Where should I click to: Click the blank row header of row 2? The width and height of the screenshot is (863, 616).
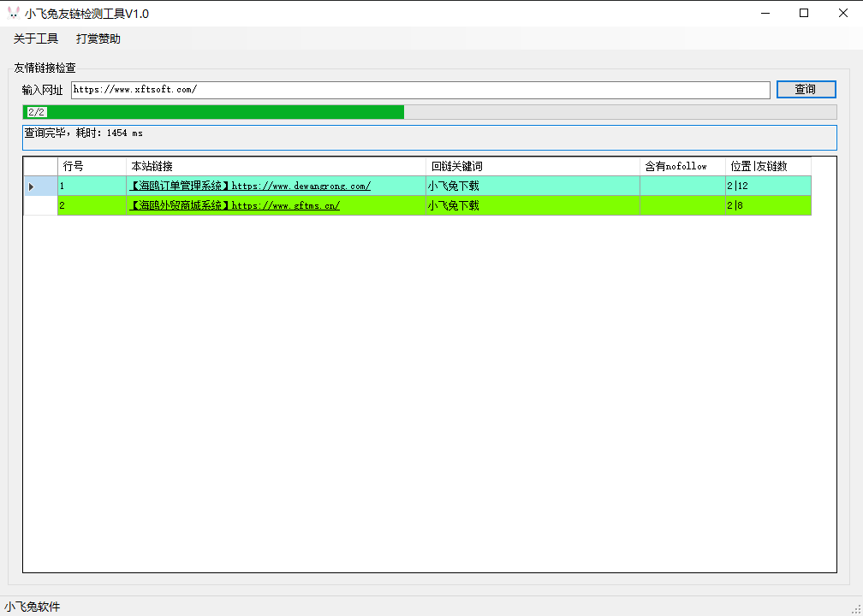(39, 205)
